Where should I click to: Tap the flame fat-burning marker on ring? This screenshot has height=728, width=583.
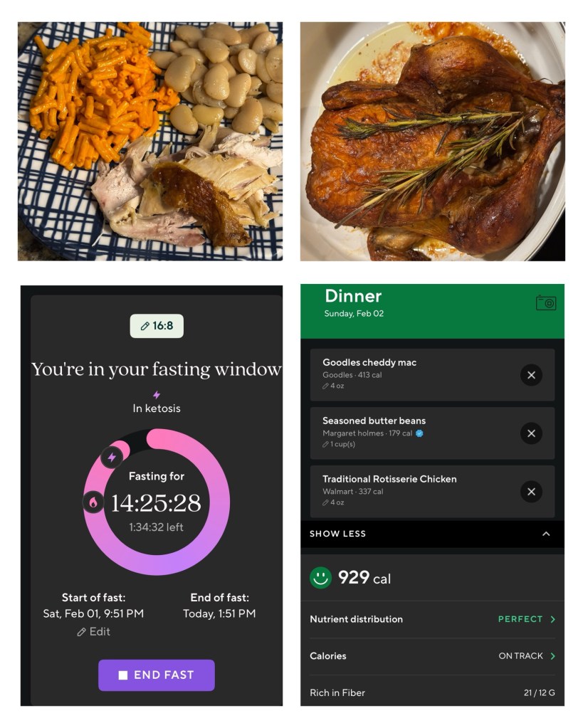click(93, 502)
